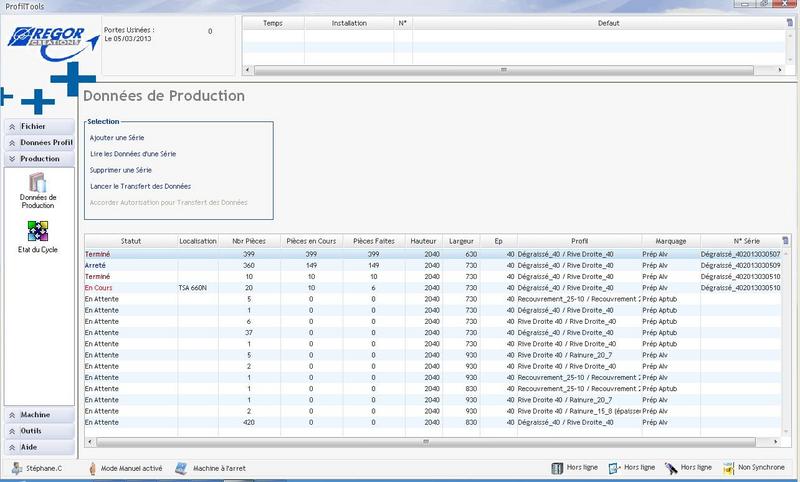The height and width of the screenshot is (482, 800).
Task: Select the En Cours row with TSA 660N
Action: coord(300,287)
